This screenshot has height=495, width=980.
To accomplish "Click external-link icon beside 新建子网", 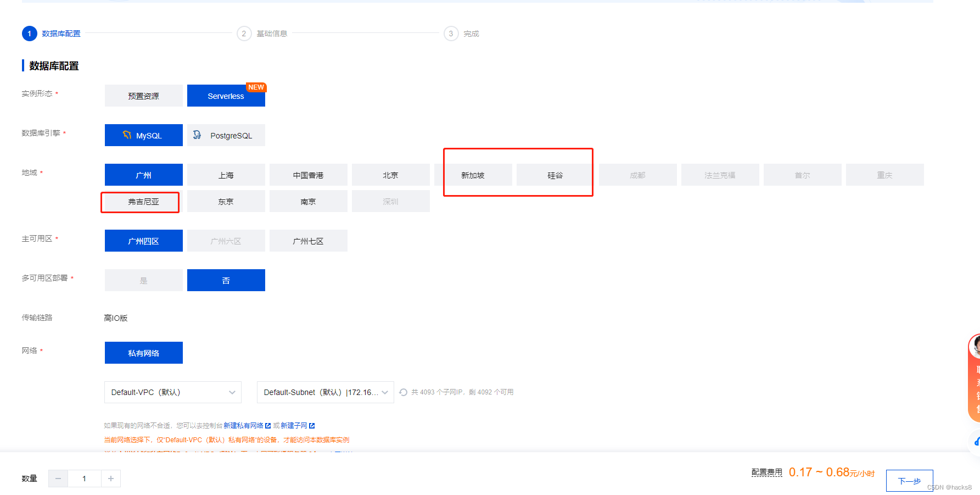I will pyautogui.click(x=312, y=426).
